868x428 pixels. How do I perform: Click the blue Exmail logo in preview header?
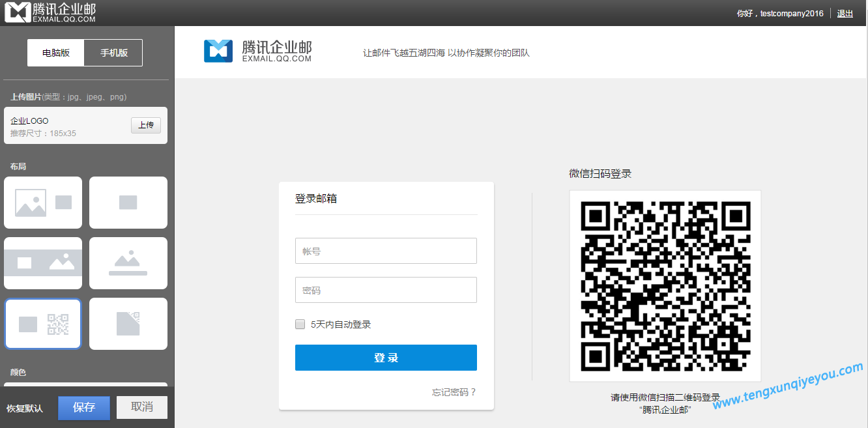coord(258,51)
